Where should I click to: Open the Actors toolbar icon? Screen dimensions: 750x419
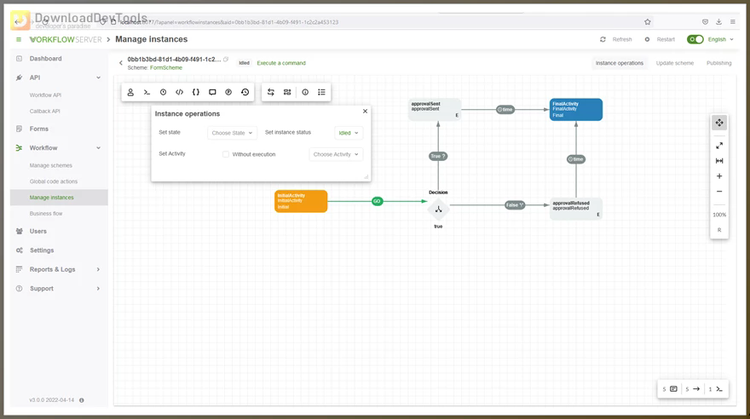(x=131, y=92)
